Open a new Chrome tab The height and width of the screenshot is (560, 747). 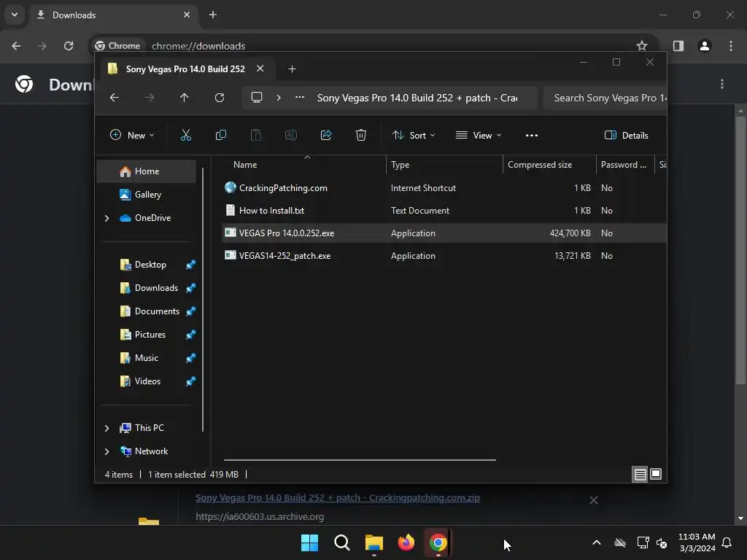tap(213, 15)
